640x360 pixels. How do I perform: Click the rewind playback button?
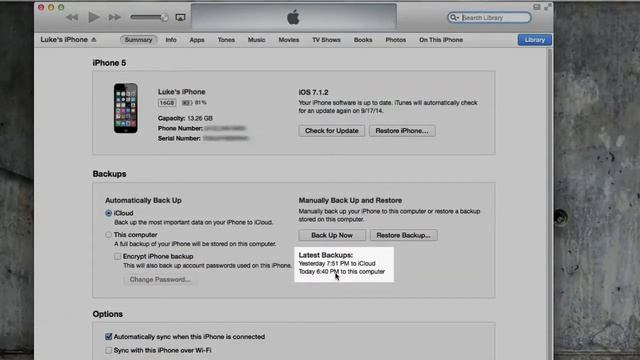click(72, 17)
